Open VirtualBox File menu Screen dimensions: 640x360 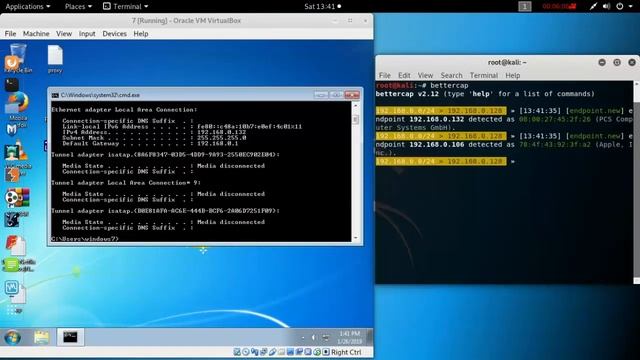10,33
